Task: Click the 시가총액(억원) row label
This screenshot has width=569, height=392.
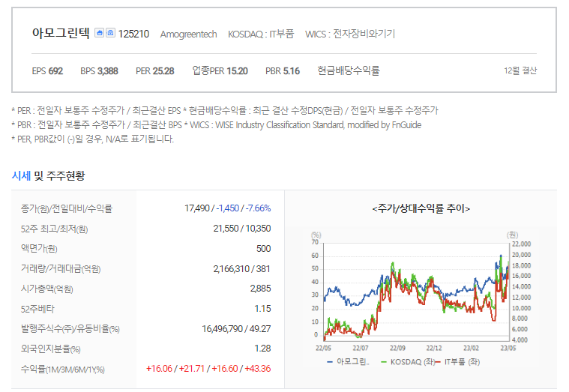Action: (x=46, y=289)
